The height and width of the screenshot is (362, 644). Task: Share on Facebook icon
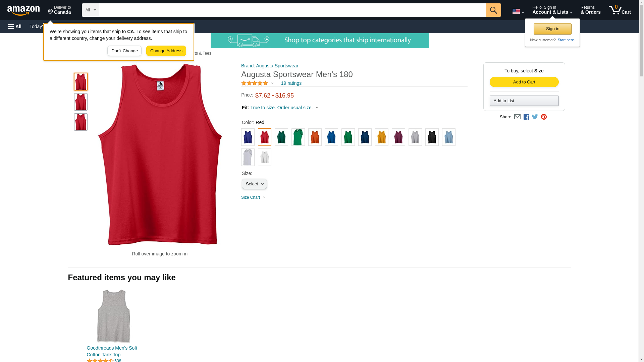(526, 117)
